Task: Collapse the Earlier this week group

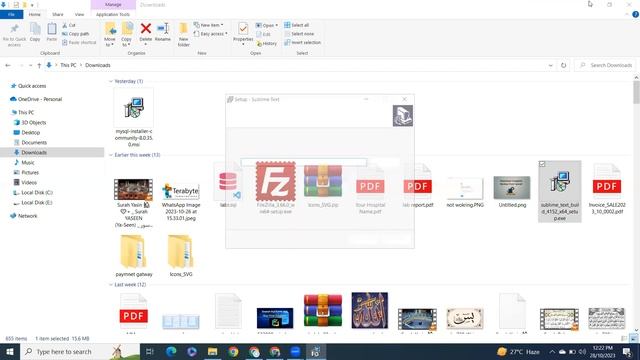Action: pos(111,155)
